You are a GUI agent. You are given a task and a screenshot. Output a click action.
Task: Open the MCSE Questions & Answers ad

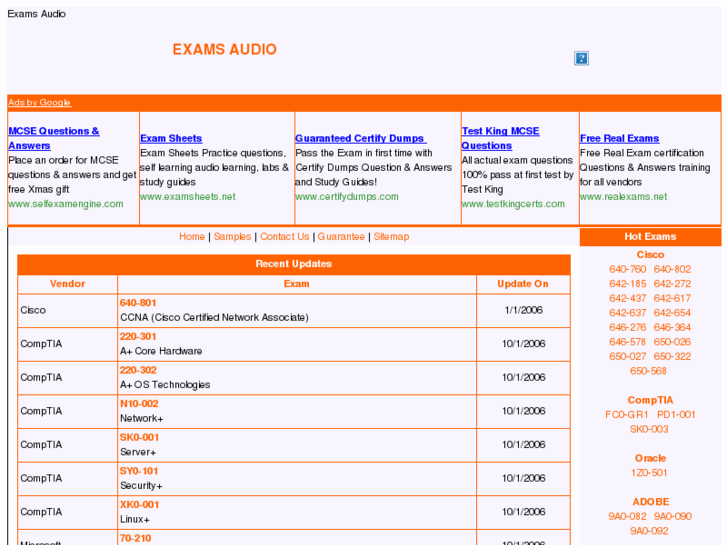pyautogui.click(x=54, y=138)
